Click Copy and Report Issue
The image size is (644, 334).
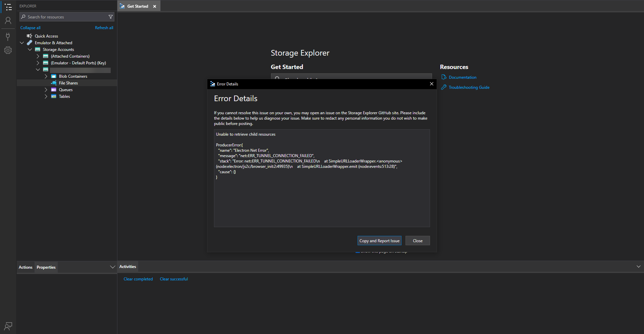click(x=379, y=241)
